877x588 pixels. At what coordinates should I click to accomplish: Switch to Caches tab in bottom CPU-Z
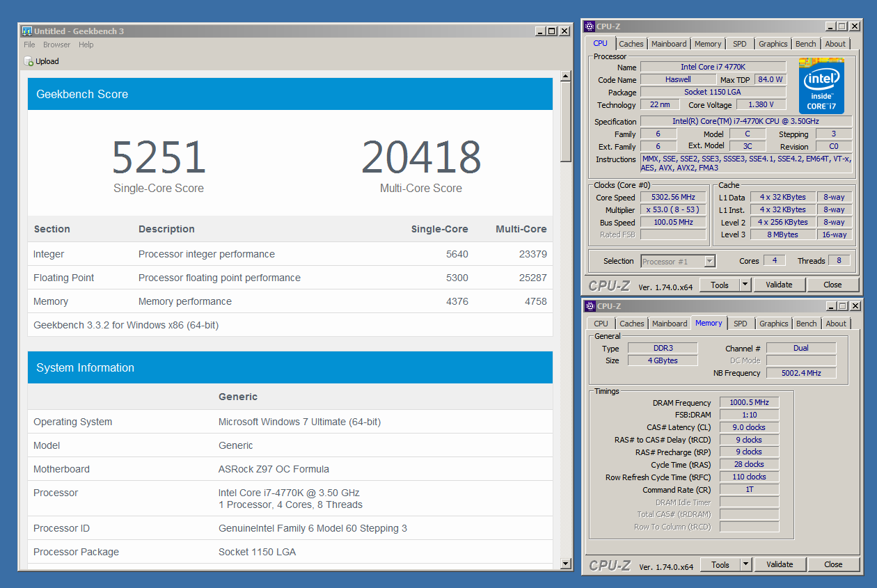[632, 324]
